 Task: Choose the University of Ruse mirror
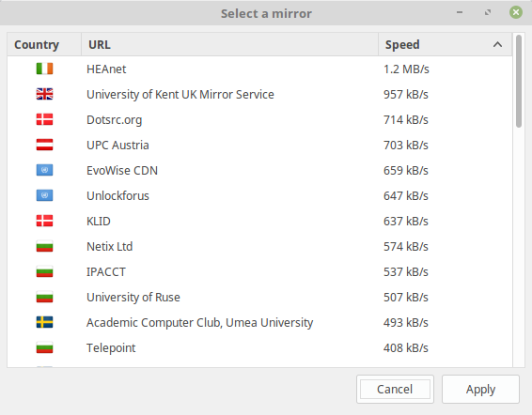259,297
